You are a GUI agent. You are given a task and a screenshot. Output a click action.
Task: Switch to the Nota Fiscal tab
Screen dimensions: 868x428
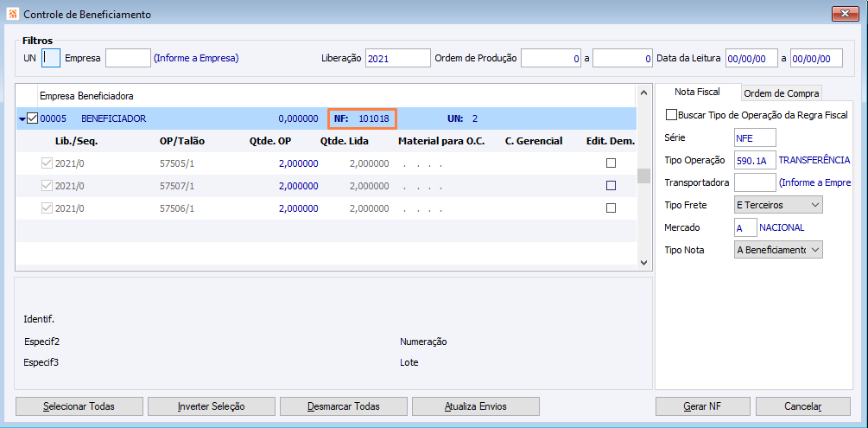point(697,92)
